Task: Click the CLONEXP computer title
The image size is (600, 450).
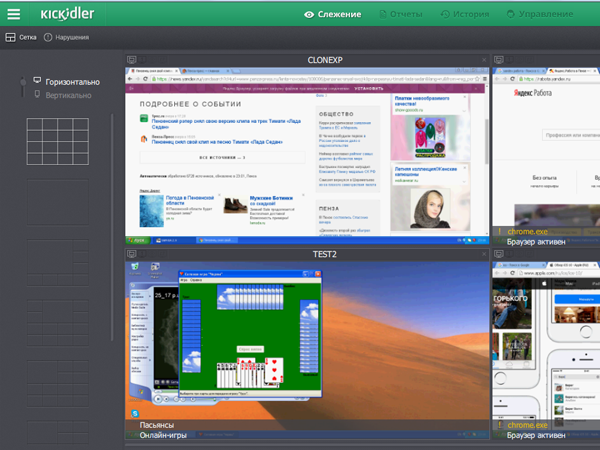Action: pos(325,60)
